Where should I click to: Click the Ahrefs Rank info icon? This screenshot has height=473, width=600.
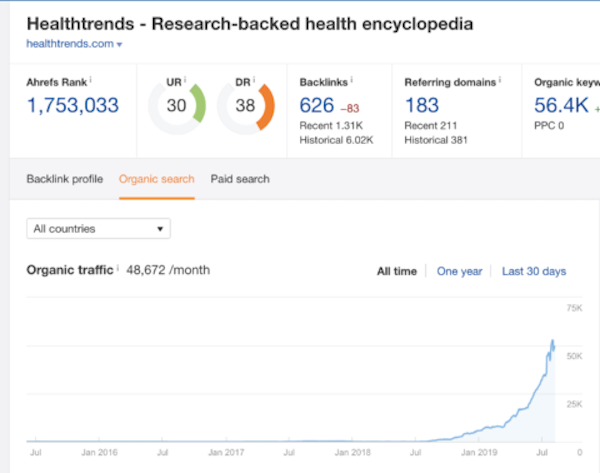[91, 80]
